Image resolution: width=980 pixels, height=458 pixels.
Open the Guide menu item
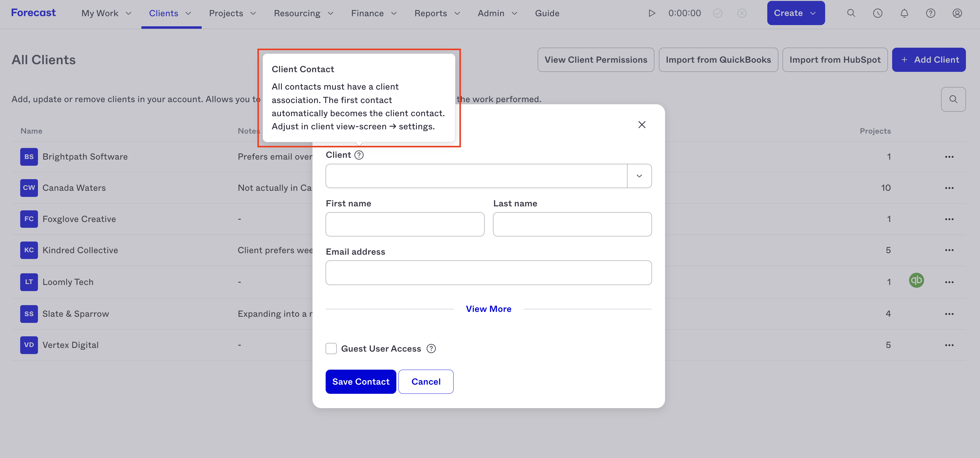coord(547,13)
